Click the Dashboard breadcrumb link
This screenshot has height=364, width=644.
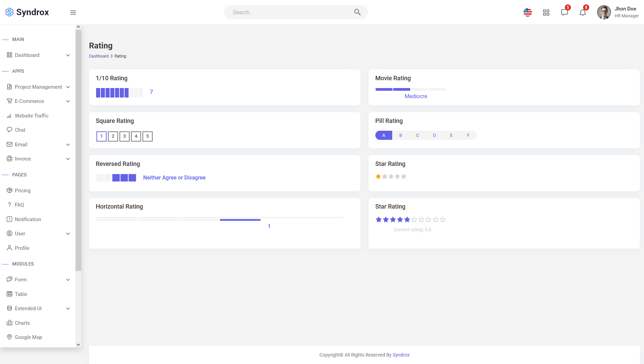pos(99,56)
